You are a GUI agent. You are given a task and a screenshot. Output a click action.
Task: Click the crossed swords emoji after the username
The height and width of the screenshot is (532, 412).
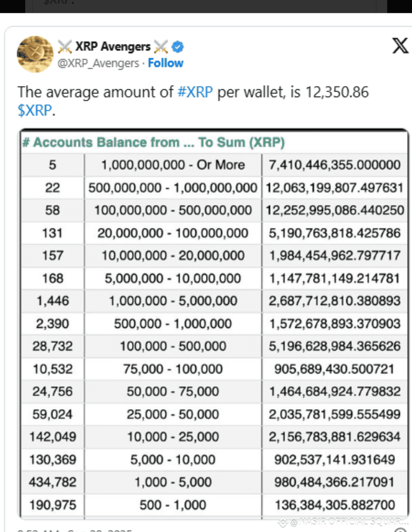pos(161,46)
